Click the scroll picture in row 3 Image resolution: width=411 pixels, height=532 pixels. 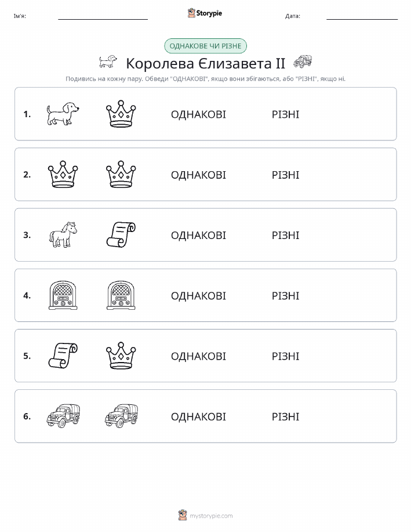[121, 235]
